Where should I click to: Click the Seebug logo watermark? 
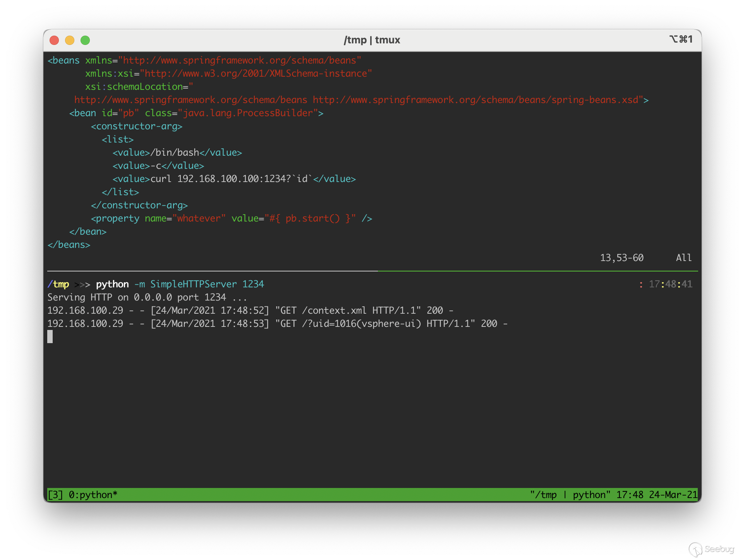(711, 549)
